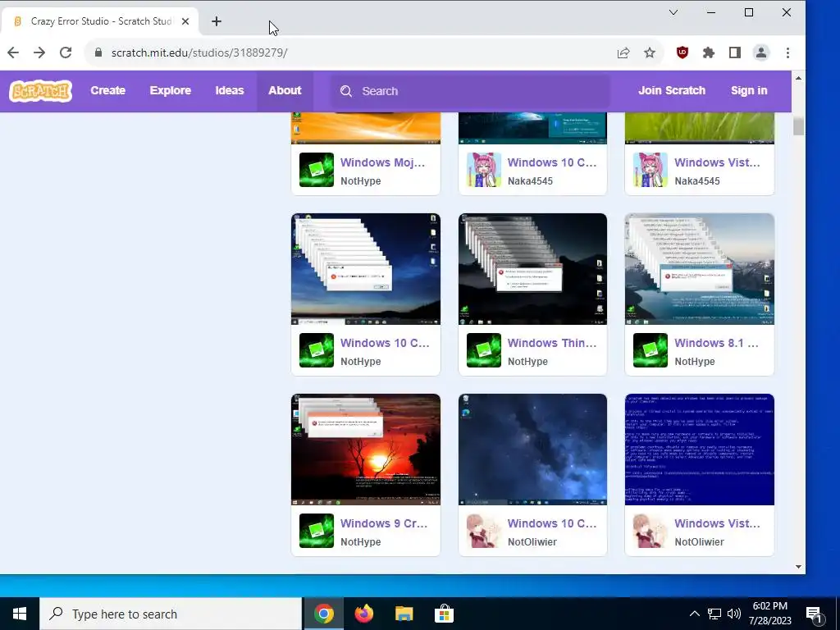840x630 pixels.
Task: Focus the Scratch search field
Action: tap(470, 91)
